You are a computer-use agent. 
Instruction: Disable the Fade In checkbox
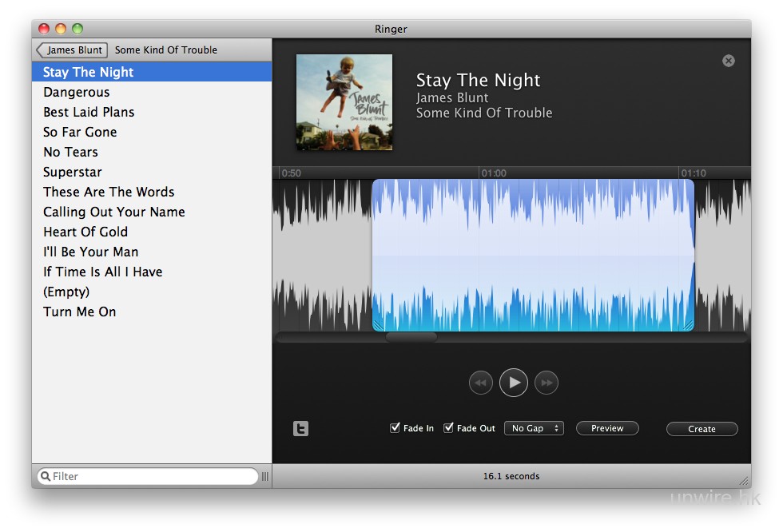coord(395,428)
